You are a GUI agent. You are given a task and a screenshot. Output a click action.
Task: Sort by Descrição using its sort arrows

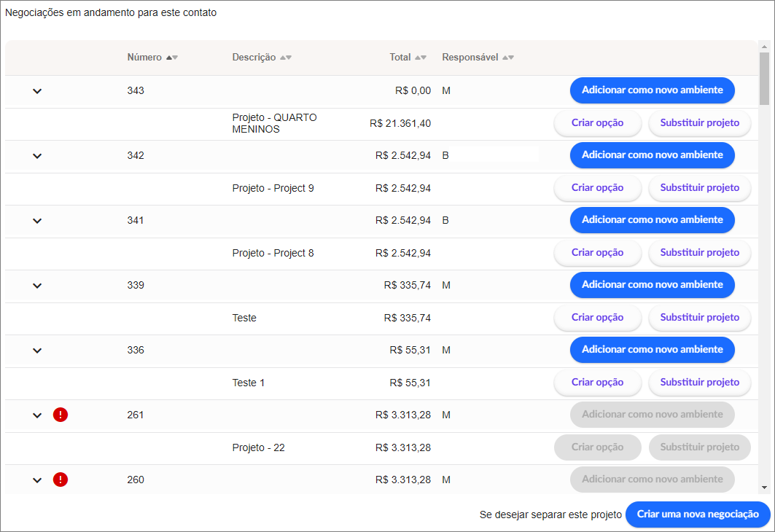(x=286, y=58)
